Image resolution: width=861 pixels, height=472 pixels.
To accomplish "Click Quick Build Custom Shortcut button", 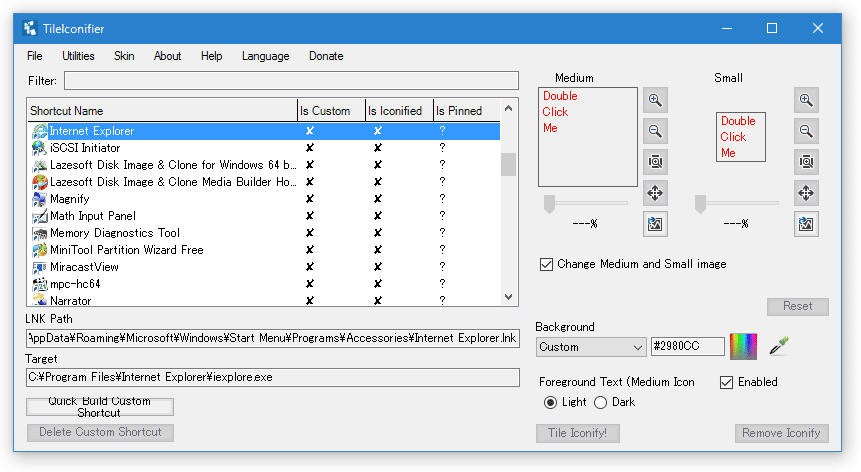I will point(100,407).
